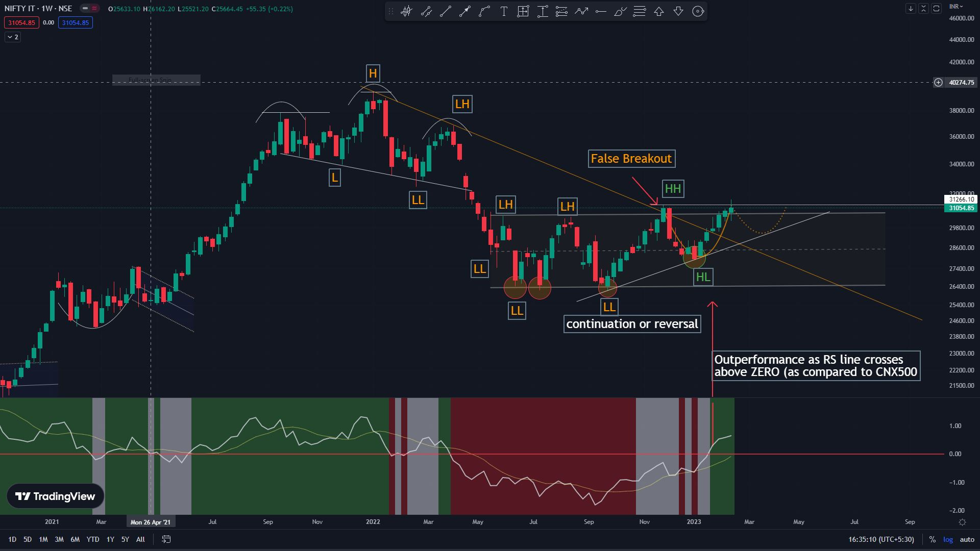Click the maximize chart pane button
This screenshot has height=551, width=980.
[936, 9]
